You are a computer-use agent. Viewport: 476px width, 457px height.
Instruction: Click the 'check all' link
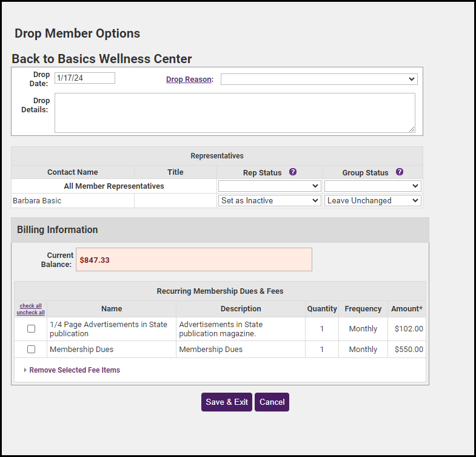[31, 306]
